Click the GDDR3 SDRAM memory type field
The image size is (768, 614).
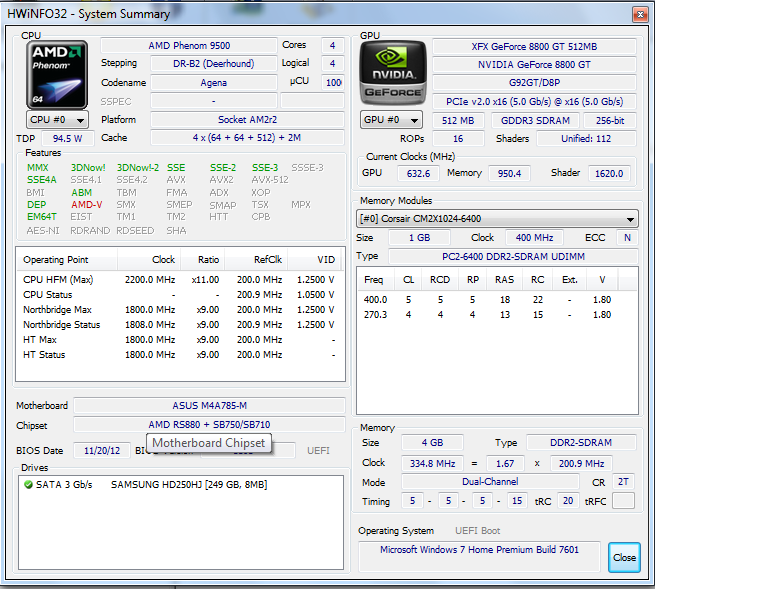pyautogui.click(x=535, y=120)
